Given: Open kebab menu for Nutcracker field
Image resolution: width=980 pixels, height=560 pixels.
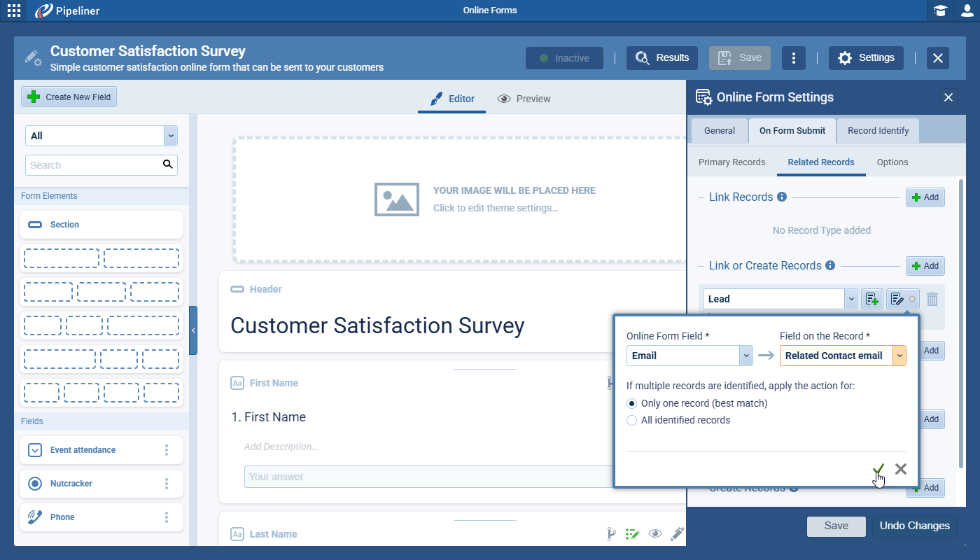Looking at the screenshot, I should [167, 484].
